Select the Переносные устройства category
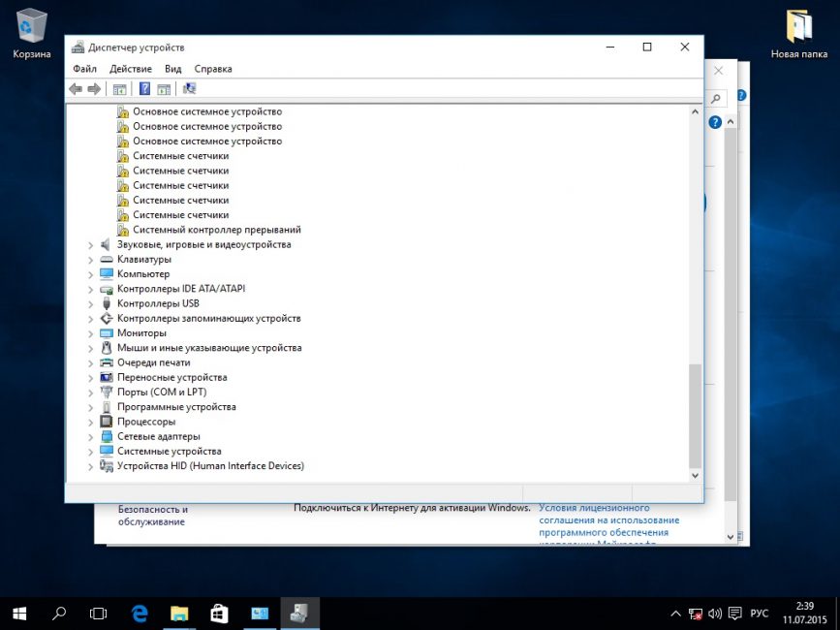This screenshot has height=630, width=840. (x=171, y=378)
